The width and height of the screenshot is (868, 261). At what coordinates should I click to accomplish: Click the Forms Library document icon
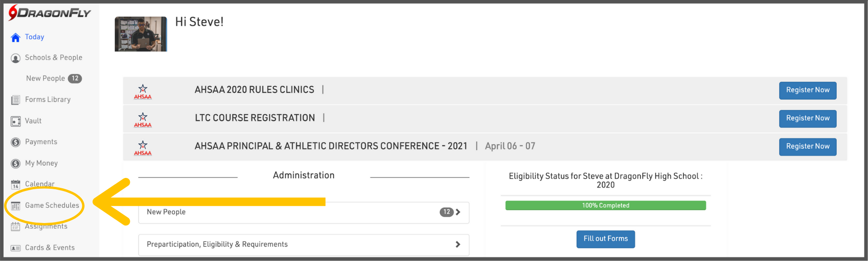[x=15, y=100]
